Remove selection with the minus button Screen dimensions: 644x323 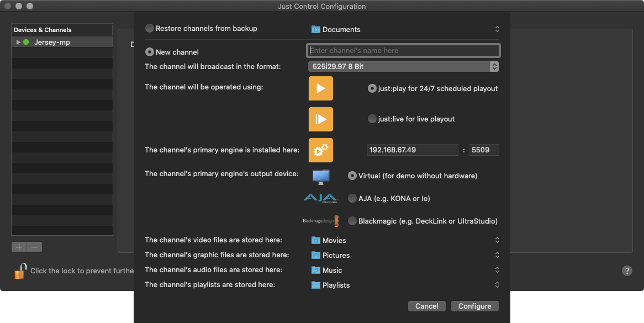(x=34, y=247)
